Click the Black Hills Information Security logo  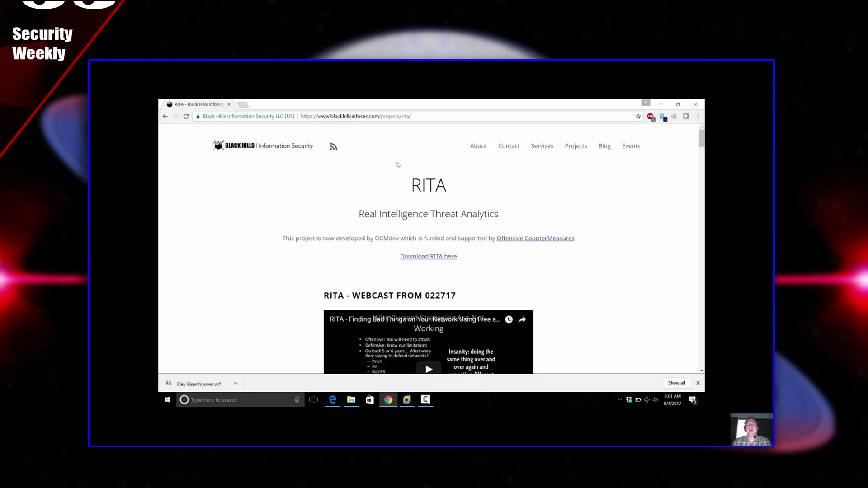pyautogui.click(x=263, y=145)
